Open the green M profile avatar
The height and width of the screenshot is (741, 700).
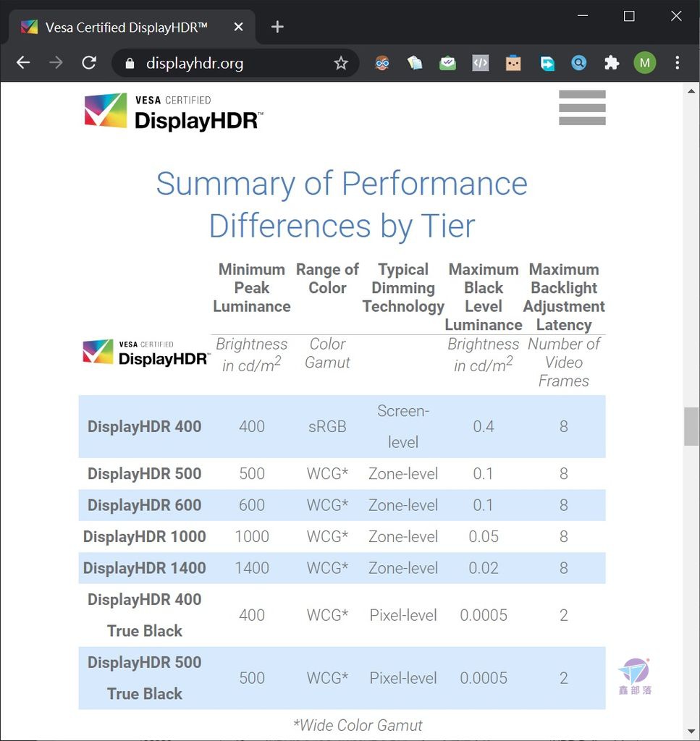click(x=645, y=63)
